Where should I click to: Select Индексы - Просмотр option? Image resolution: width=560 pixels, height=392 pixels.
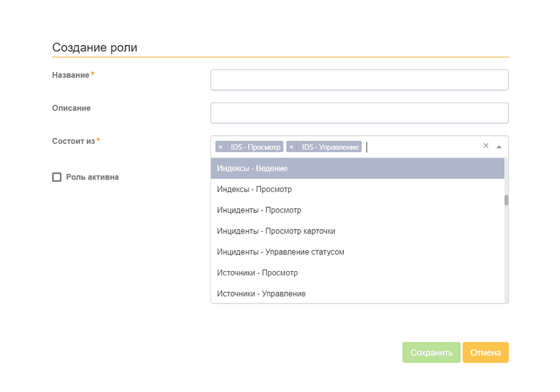pyautogui.click(x=254, y=189)
